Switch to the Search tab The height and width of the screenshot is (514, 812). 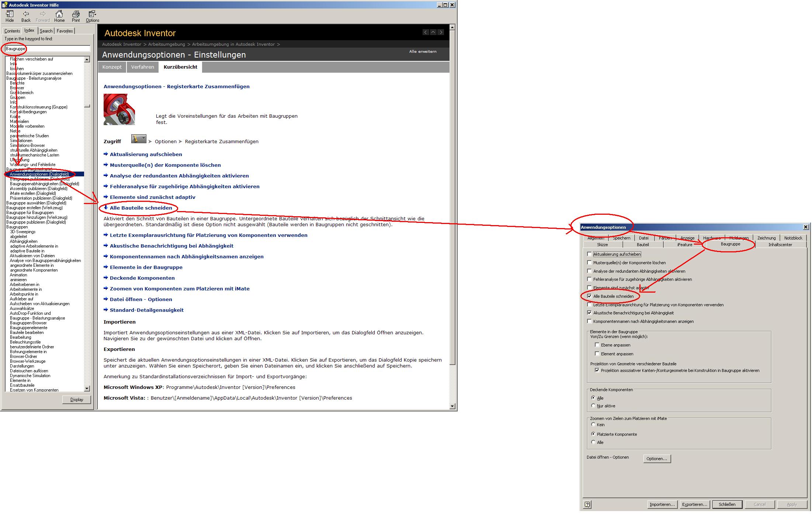coord(46,31)
